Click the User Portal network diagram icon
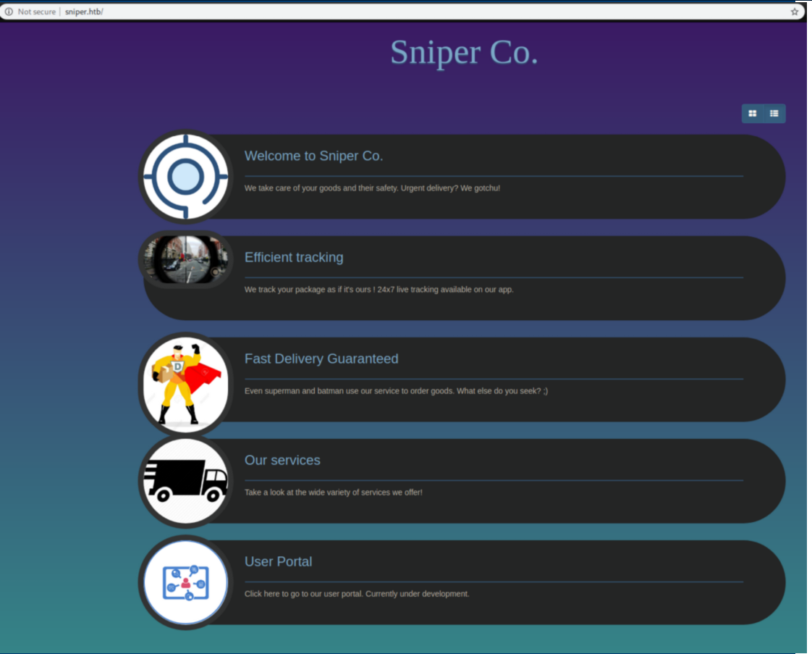 [185, 582]
